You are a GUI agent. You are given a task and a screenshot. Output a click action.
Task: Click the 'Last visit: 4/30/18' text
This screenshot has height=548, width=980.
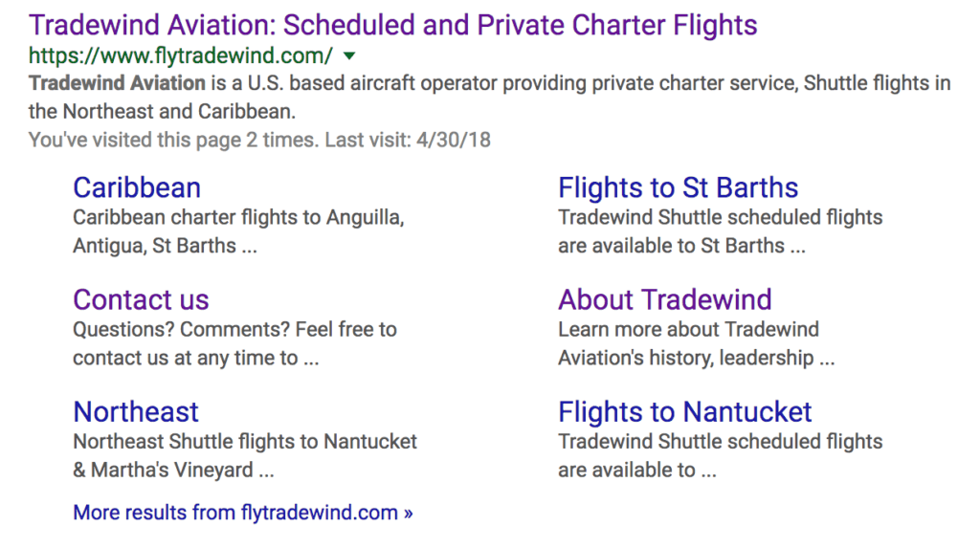pos(408,140)
